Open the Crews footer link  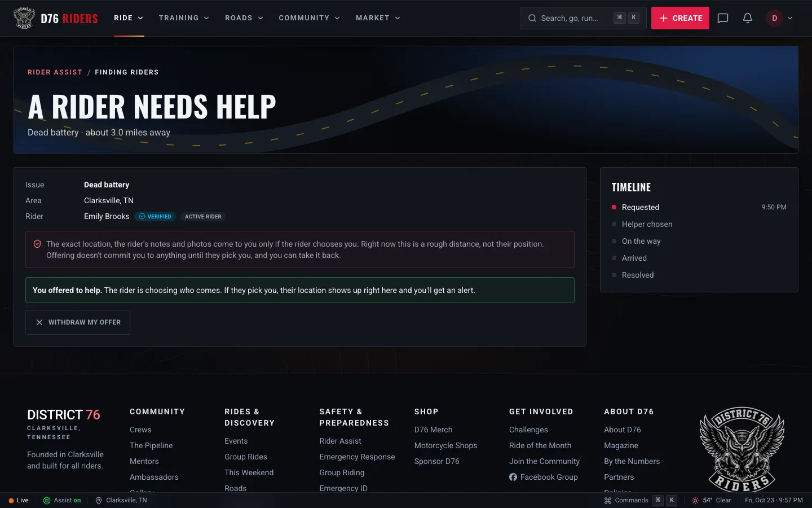[140, 430]
